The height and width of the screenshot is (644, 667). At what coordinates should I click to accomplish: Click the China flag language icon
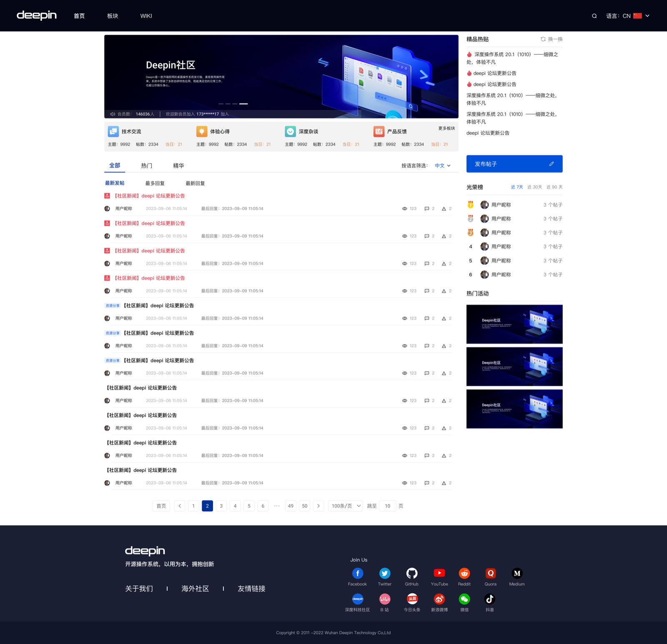[637, 16]
